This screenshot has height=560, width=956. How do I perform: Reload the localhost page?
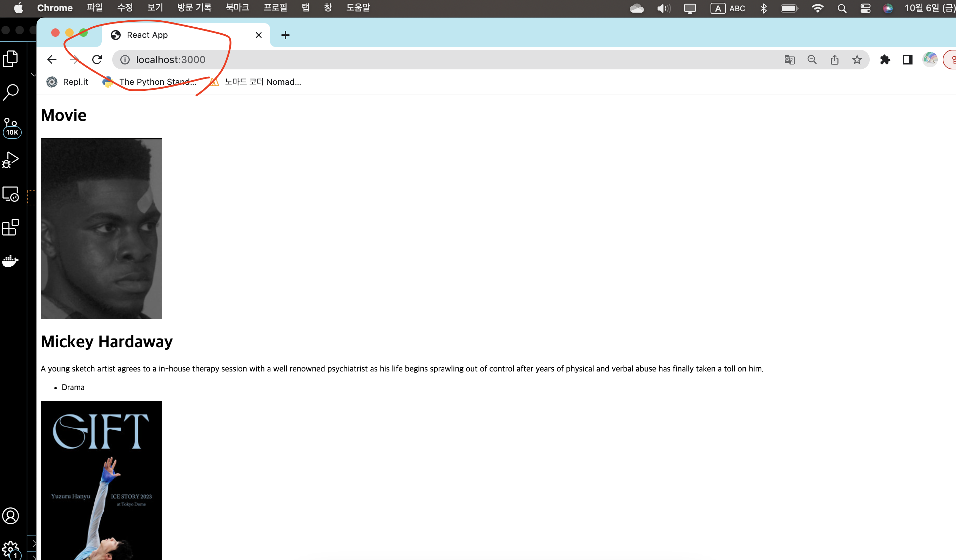[97, 60]
